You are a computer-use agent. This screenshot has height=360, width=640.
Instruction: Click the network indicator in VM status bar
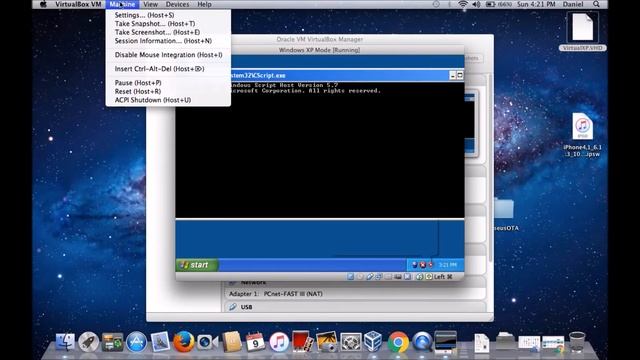tap(379, 277)
